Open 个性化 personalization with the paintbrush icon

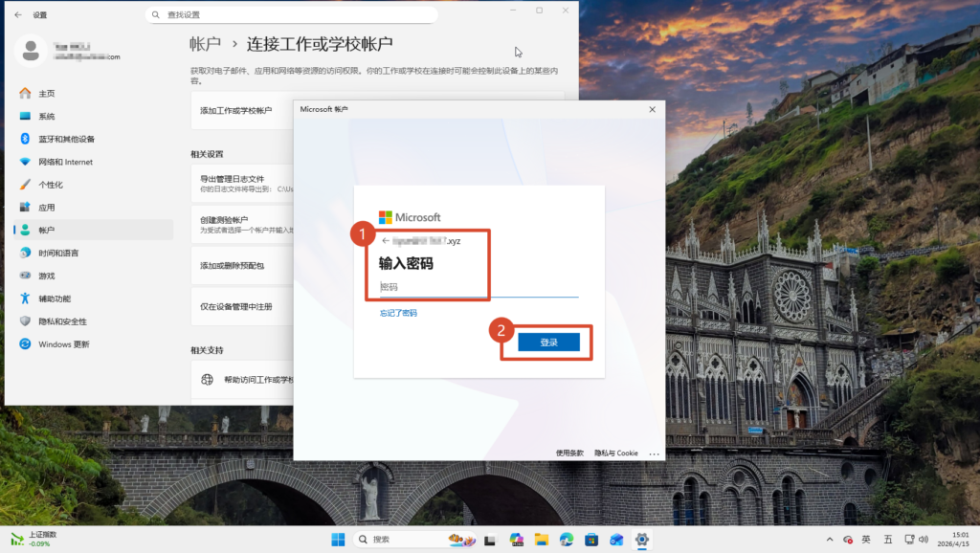(x=26, y=185)
